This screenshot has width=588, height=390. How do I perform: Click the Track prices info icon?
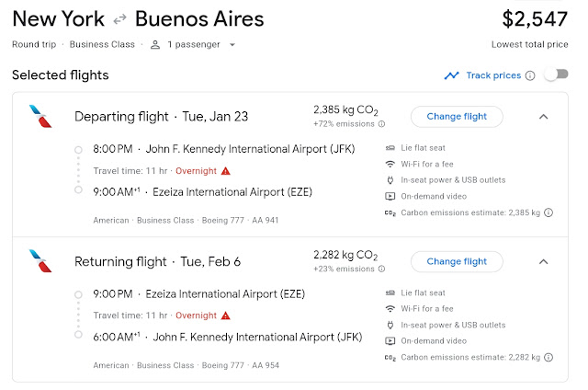tap(530, 75)
